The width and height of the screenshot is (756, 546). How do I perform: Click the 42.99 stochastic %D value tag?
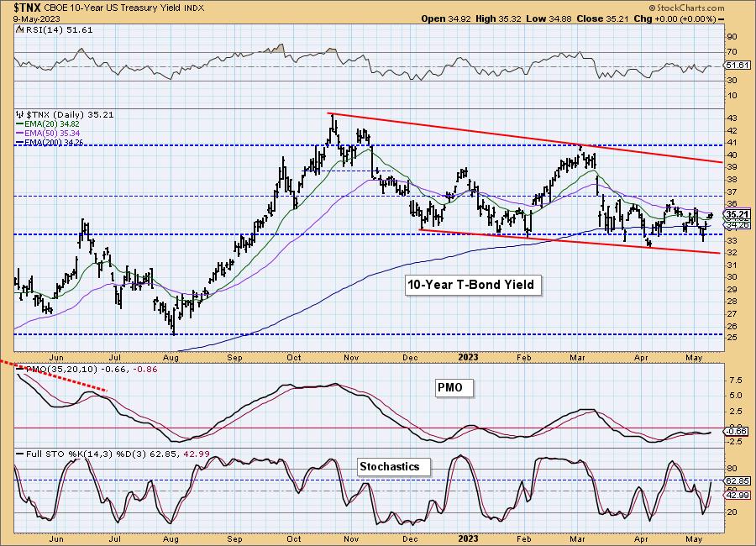[738, 496]
